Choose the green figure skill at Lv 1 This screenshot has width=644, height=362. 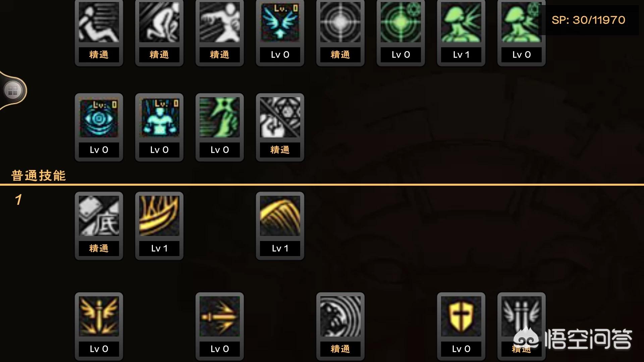click(x=461, y=33)
